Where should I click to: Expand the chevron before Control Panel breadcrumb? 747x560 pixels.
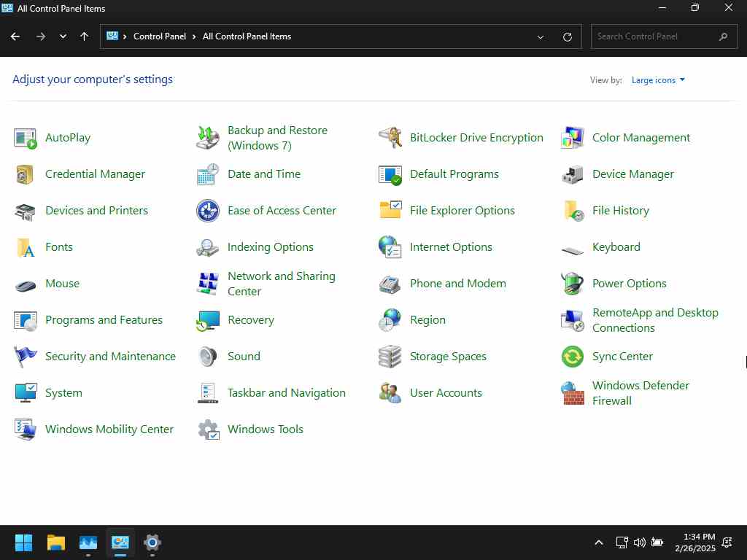coord(125,36)
